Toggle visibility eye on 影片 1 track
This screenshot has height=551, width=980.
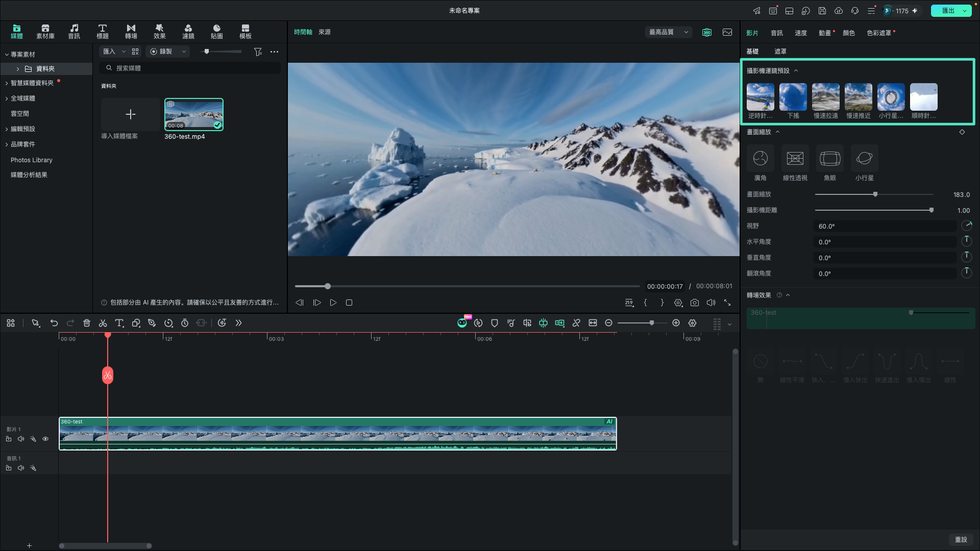point(45,439)
